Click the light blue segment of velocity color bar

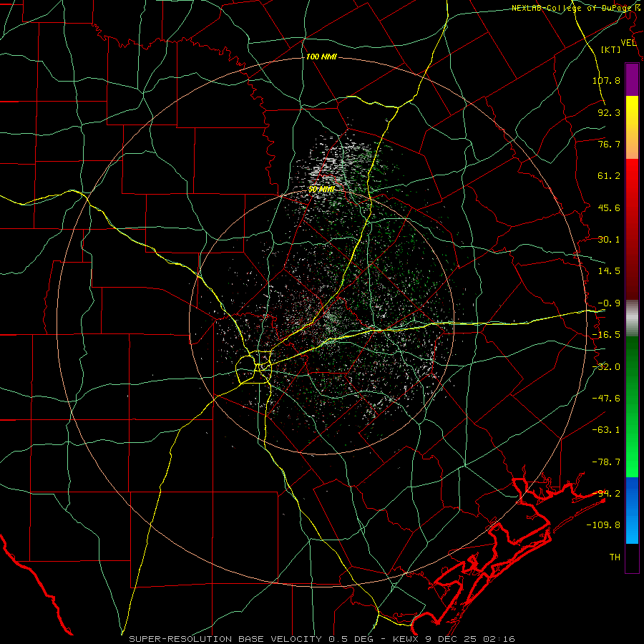click(x=632, y=510)
